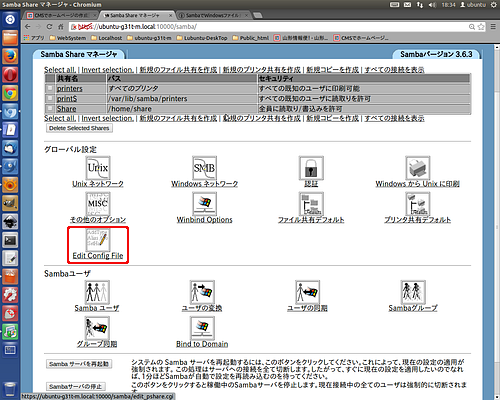Click the /home/share path cell
500x400 pixels.
tap(182, 109)
